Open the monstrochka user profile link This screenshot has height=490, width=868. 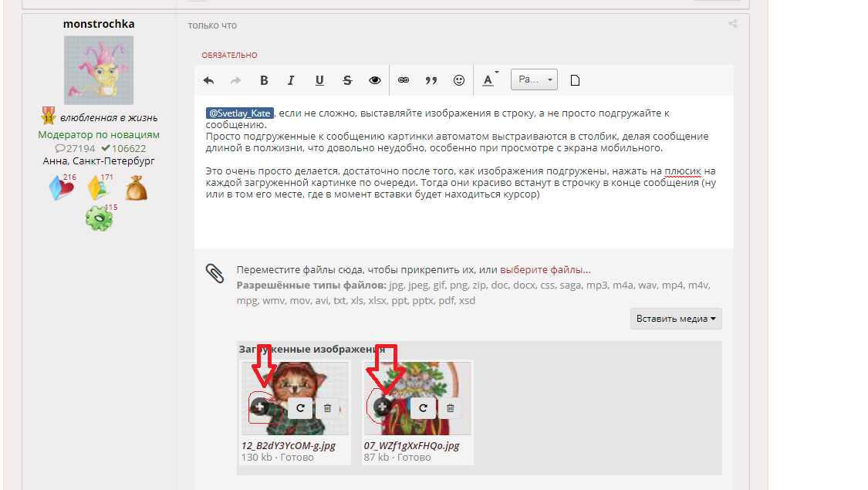click(99, 24)
